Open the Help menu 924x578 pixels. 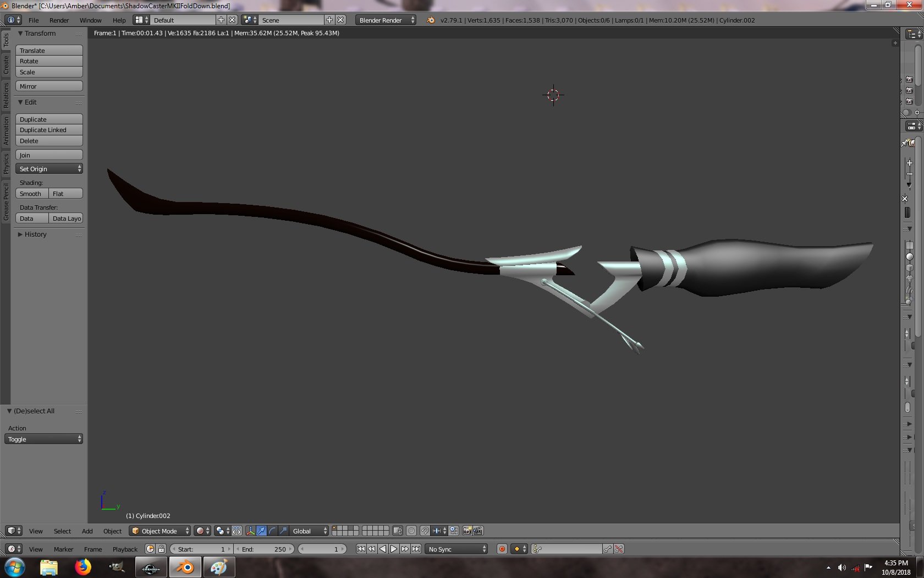tap(119, 20)
